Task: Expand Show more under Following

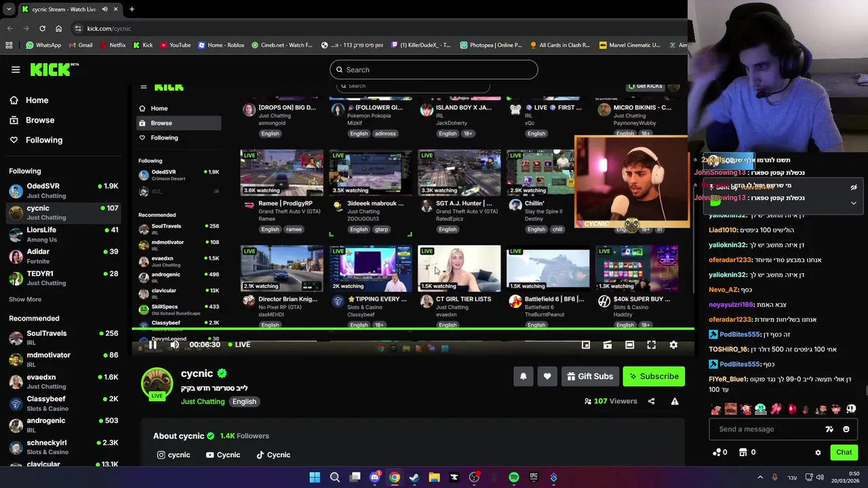Action: click(25, 300)
